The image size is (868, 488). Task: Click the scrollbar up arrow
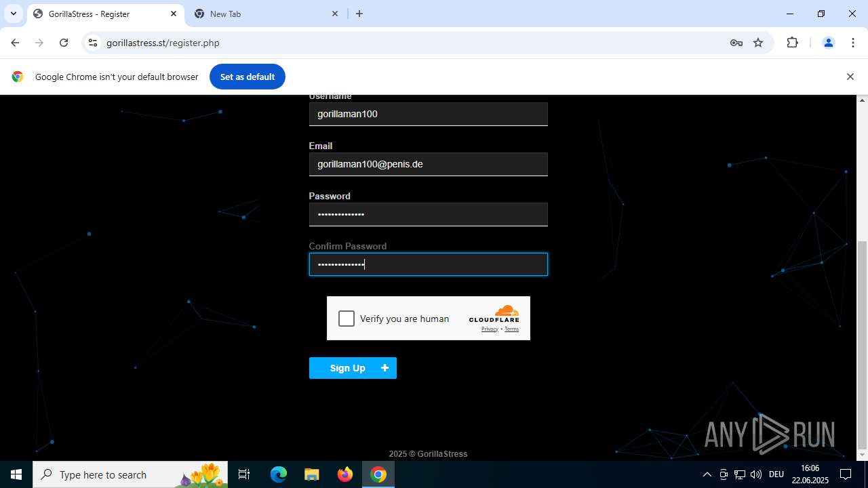pyautogui.click(x=863, y=100)
